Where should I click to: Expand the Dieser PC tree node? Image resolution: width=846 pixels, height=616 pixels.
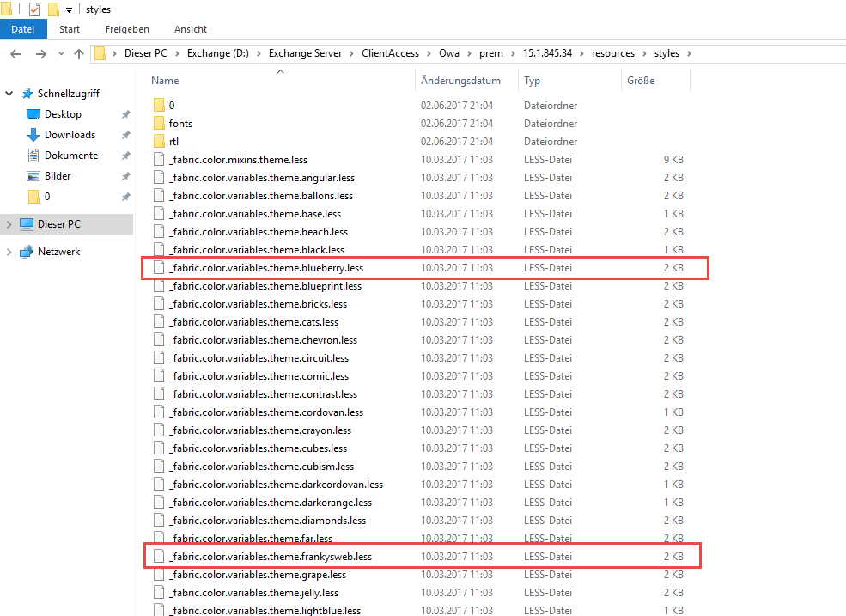[x=9, y=224]
